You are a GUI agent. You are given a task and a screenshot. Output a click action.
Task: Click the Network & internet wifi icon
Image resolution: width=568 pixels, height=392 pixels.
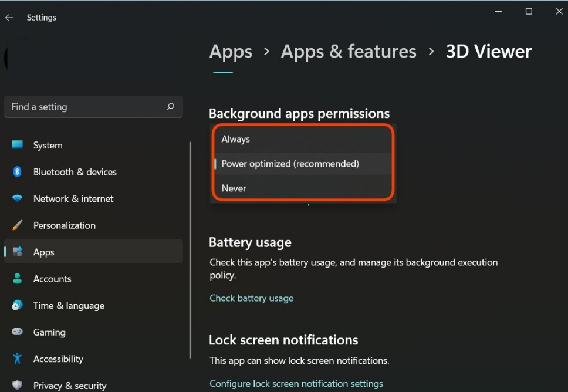coord(18,198)
